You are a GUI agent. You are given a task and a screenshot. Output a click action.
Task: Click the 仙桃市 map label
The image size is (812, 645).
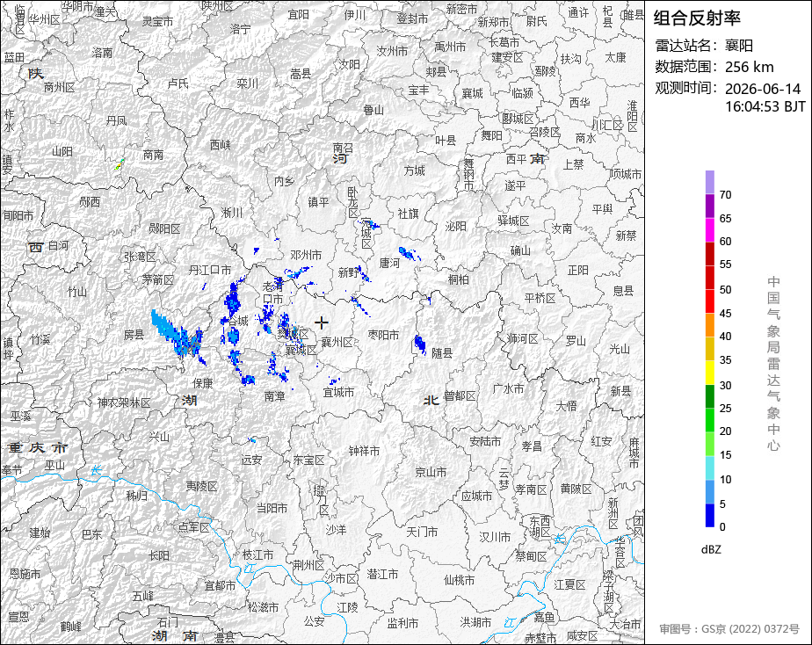tap(459, 580)
